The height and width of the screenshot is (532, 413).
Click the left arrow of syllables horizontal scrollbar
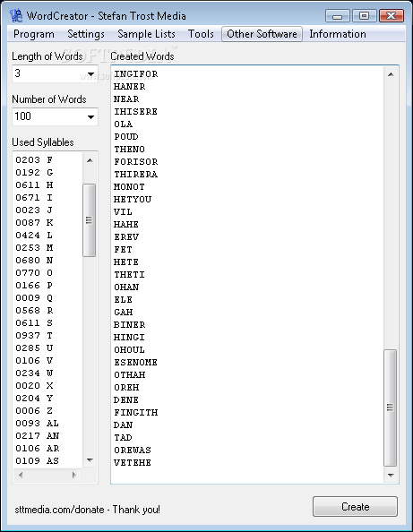(x=21, y=475)
